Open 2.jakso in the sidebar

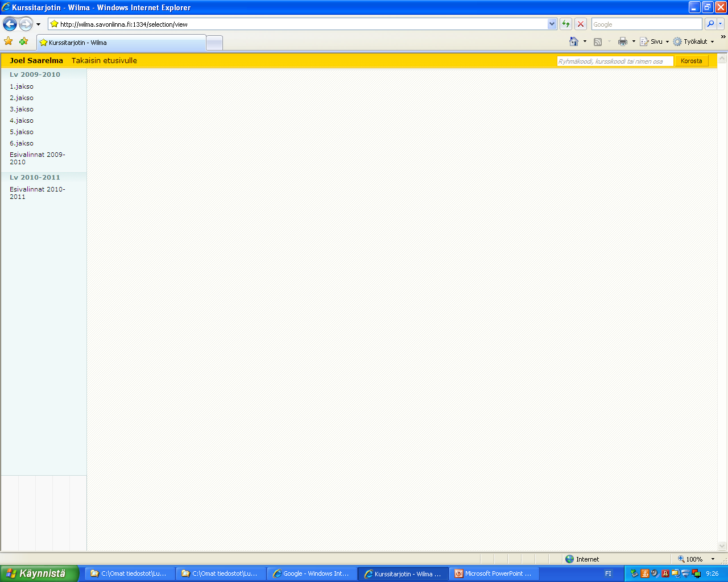coord(22,98)
